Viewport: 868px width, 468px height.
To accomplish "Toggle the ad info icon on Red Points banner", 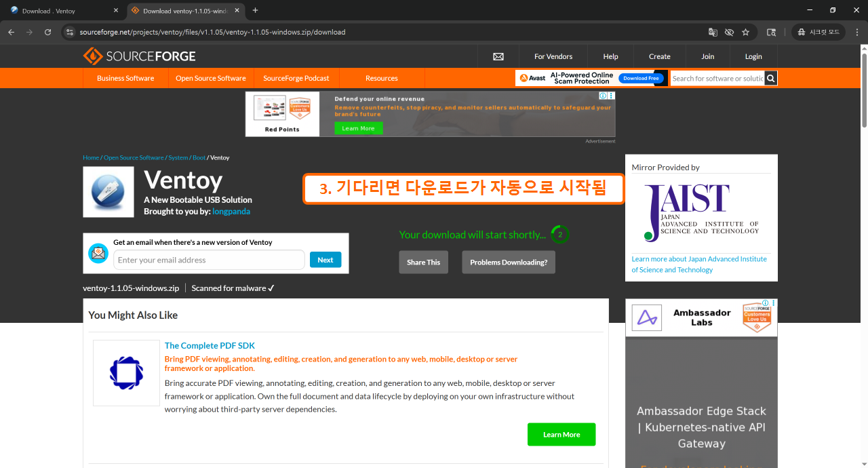I will 602,96.
